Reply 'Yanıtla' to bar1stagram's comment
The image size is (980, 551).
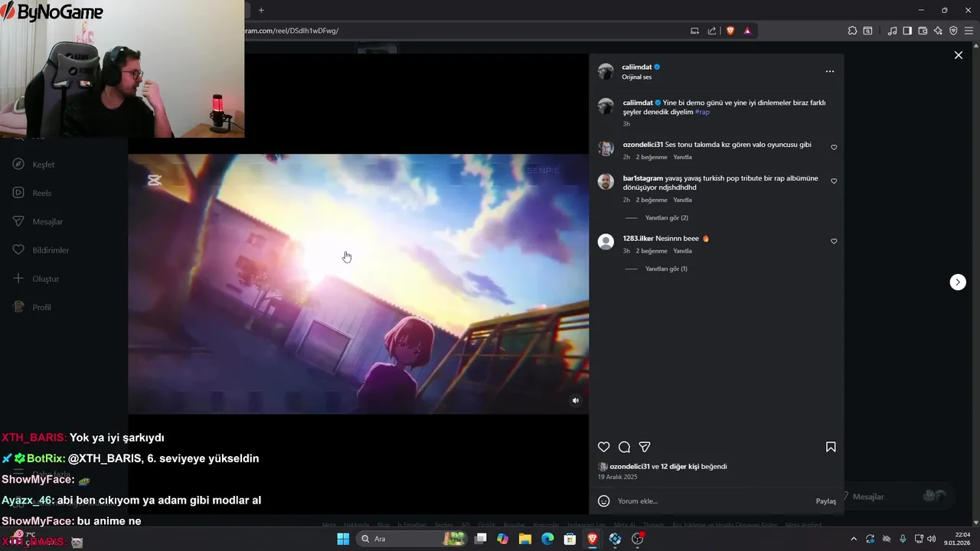[x=682, y=200]
